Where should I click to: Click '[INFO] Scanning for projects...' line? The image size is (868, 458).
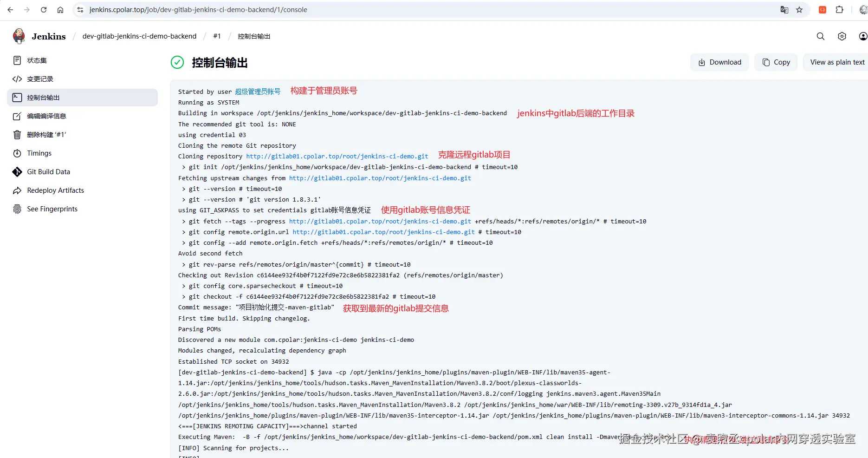pos(233,448)
